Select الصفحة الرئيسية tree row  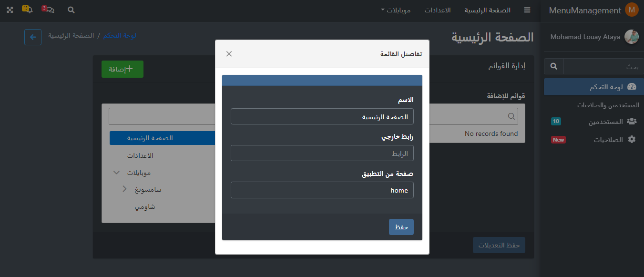[x=163, y=138]
